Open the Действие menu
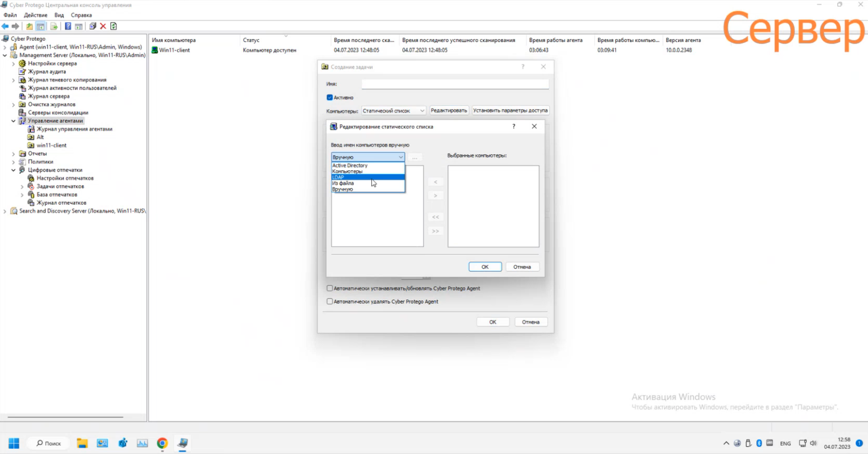Screen dimensions: 868x454 [35, 15]
